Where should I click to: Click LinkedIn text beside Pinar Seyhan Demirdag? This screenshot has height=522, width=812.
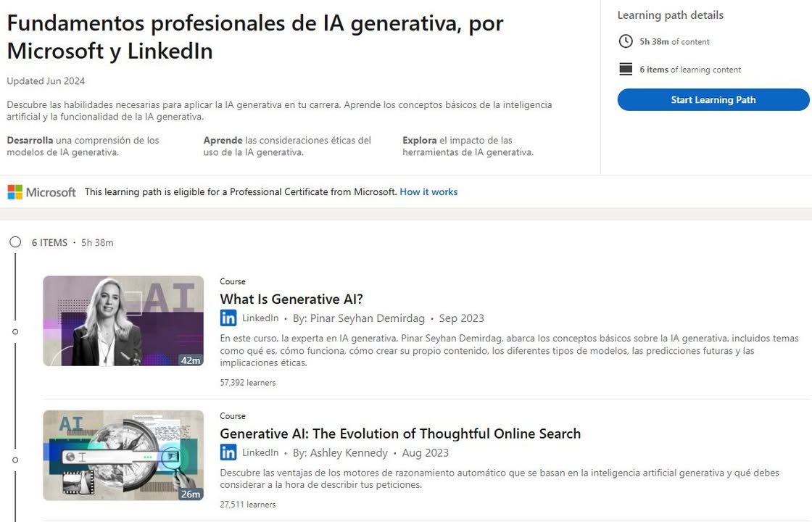[260, 318]
